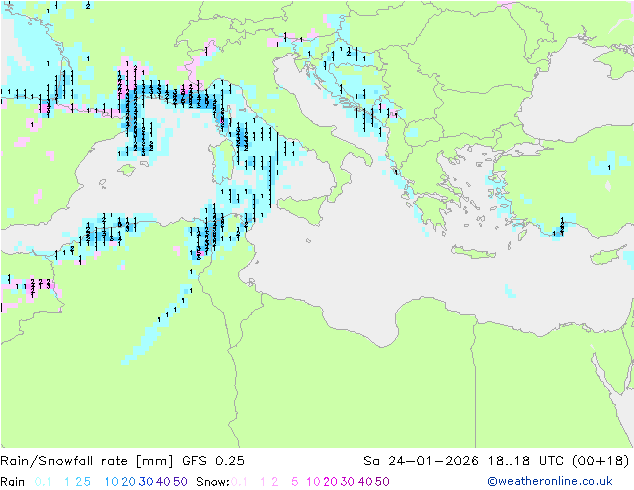The height and width of the screenshot is (490, 634).
Task: Select the snow legend value 40
Action: [365, 482]
